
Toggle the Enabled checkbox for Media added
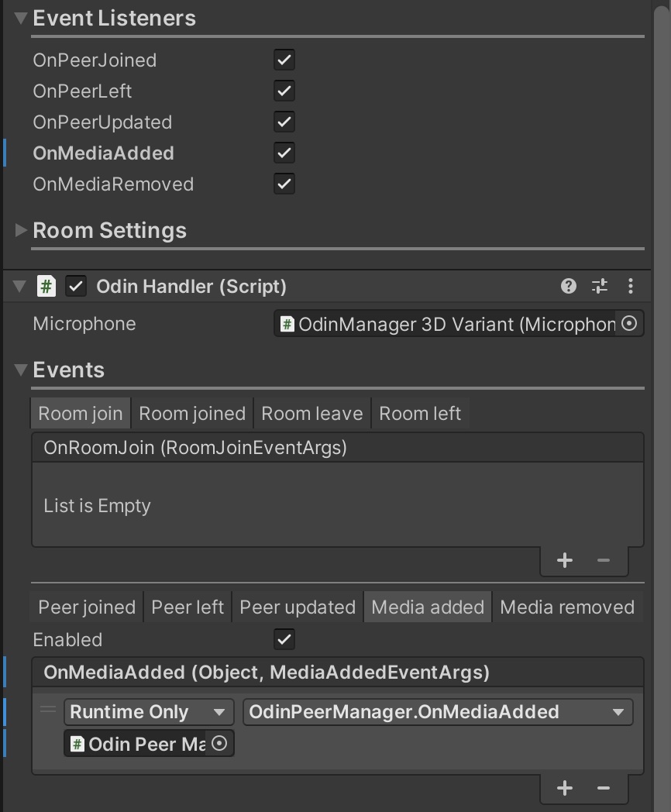[284, 639]
